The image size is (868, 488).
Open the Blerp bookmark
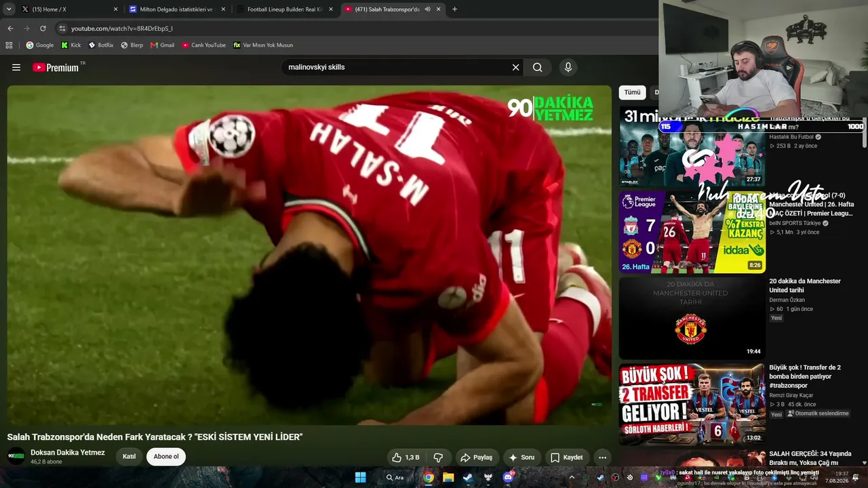[x=132, y=45]
